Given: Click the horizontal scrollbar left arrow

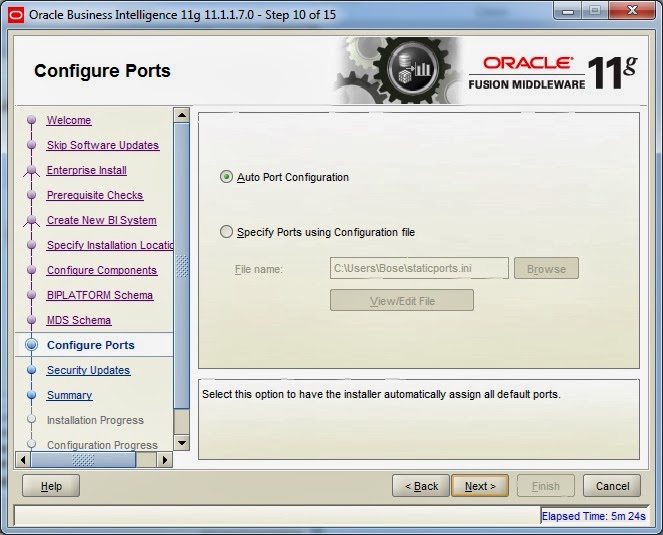Looking at the screenshot, I should tap(23, 459).
